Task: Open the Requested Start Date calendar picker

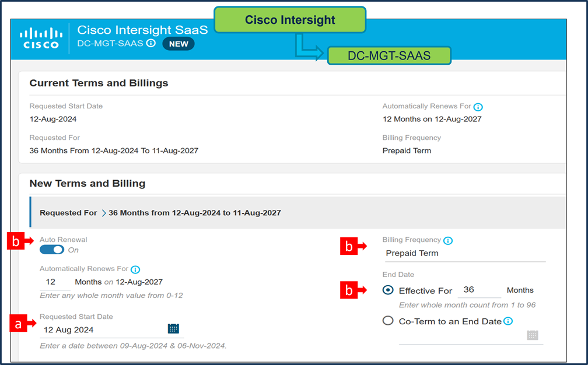Action: pyautogui.click(x=173, y=329)
